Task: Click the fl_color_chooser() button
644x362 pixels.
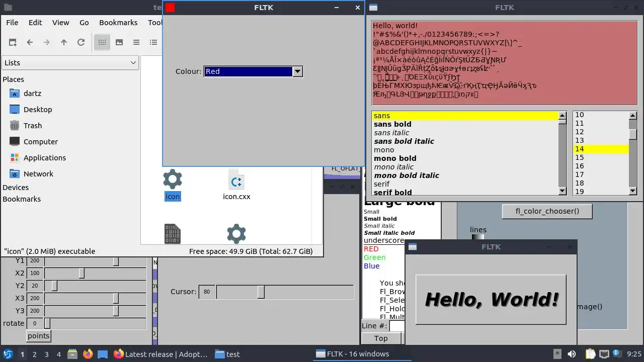Action: coord(547,211)
